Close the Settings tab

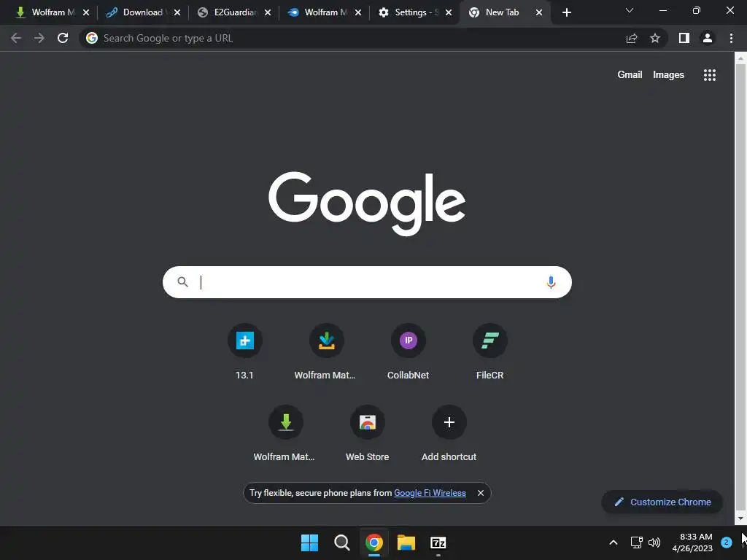click(x=449, y=13)
